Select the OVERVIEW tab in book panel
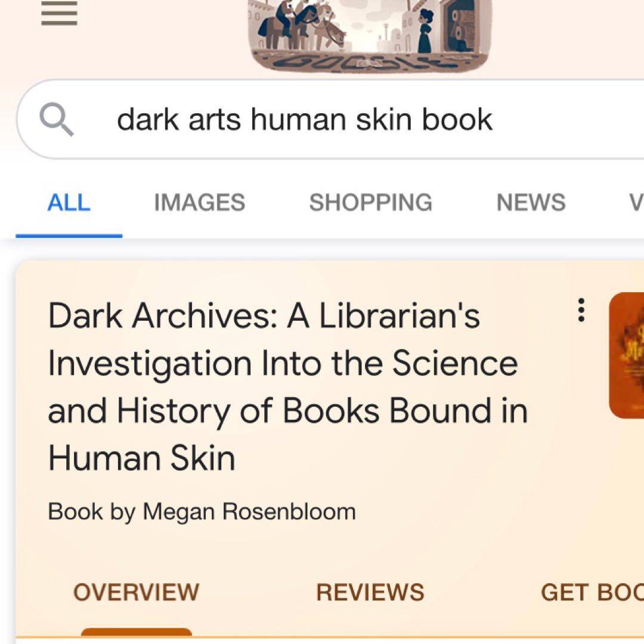This screenshot has height=644, width=644. click(x=137, y=592)
